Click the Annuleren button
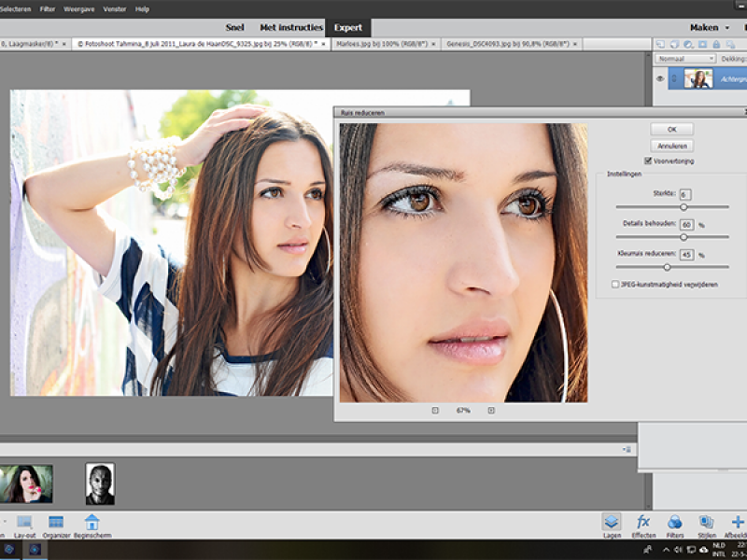The height and width of the screenshot is (560, 747). point(672,146)
